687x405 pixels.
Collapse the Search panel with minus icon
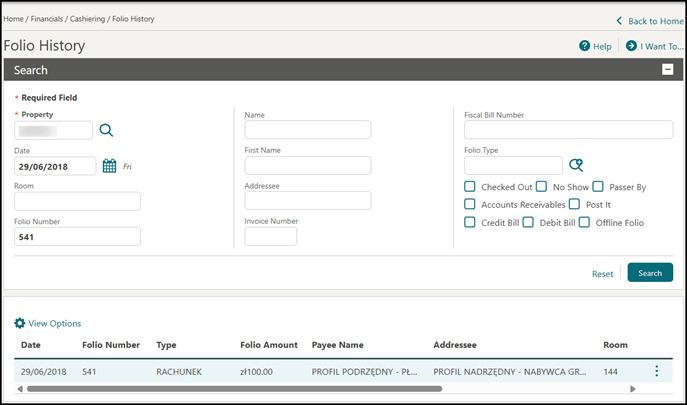667,69
